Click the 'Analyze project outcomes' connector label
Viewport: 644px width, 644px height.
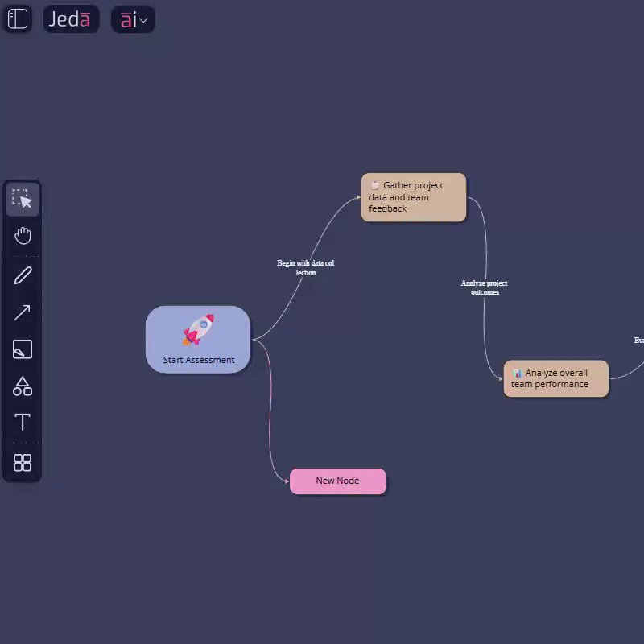(484, 287)
